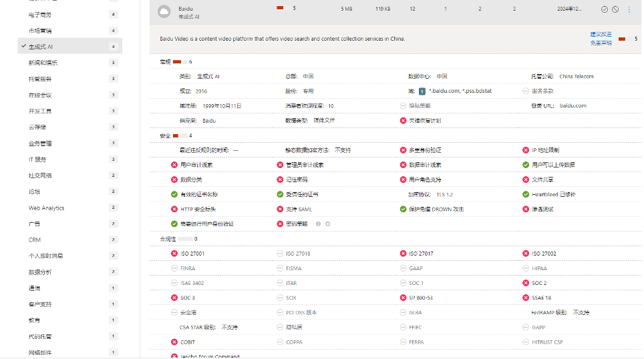644x359 pixels.
Task: Click the 2024年12... last seen date cell
Action: [x=569, y=9]
